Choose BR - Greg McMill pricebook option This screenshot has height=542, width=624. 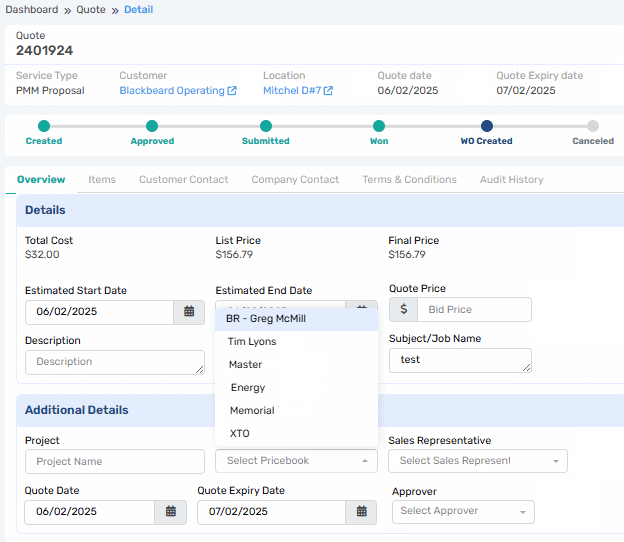(x=296, y=319)
